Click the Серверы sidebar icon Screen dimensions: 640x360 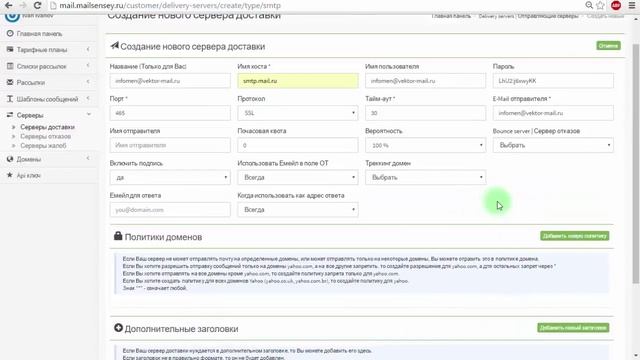click(10, 115)
